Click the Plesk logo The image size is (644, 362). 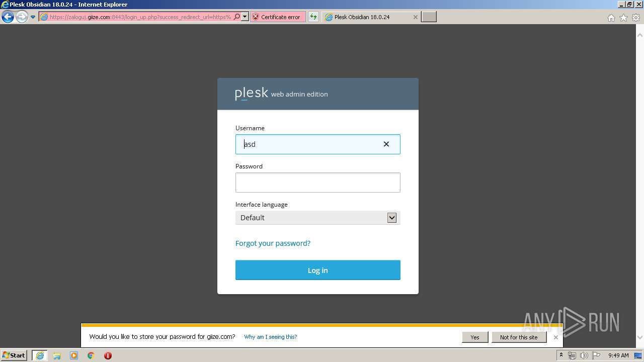(x=251, y=94)
